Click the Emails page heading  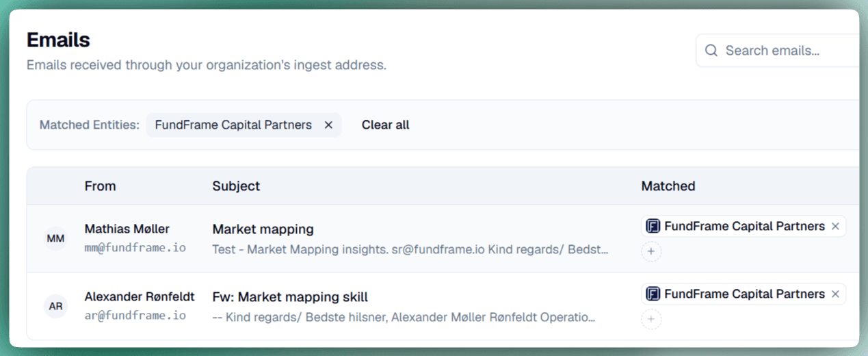click(58, 40)
